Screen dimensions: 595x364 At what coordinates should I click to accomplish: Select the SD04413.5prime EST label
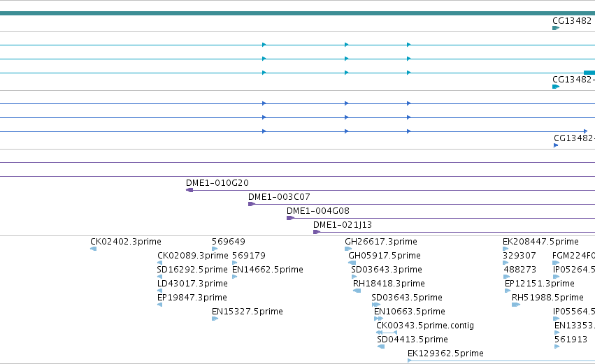(413, 340)
